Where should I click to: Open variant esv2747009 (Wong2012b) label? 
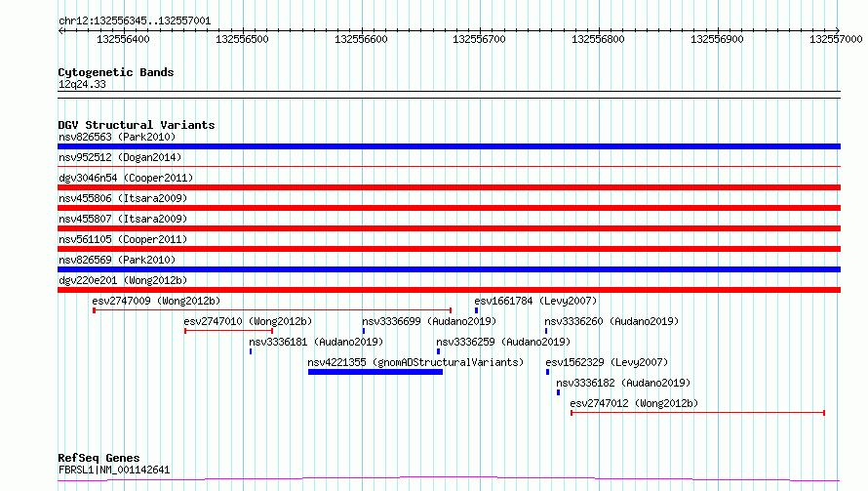[156, 301]
